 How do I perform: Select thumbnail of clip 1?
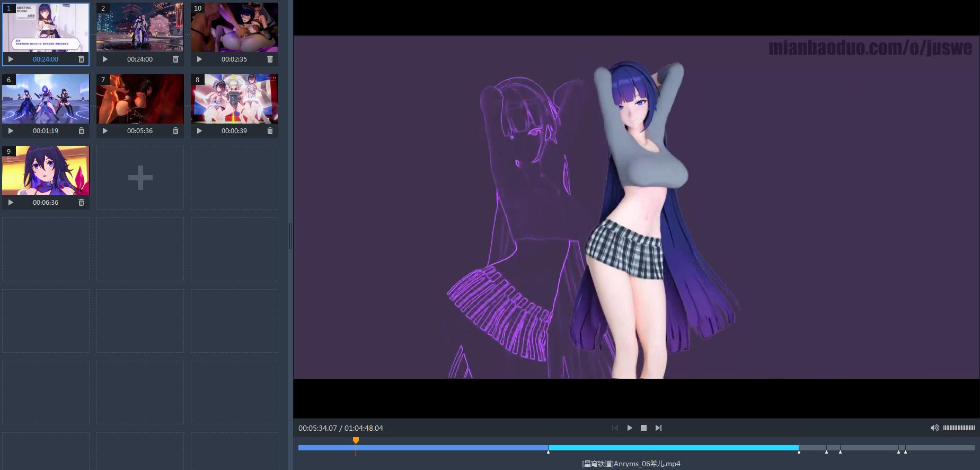[46, 27]
